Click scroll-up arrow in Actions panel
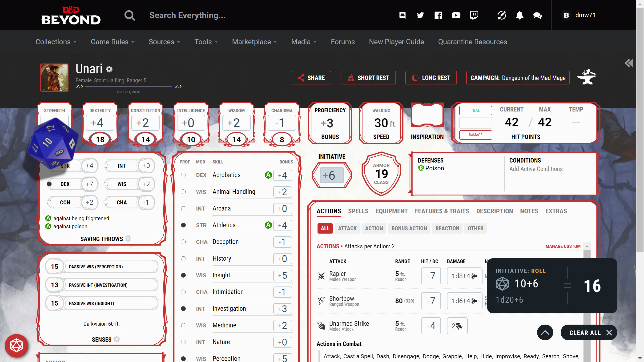The height and width of the screenshot is (362, 644). [587, 246]
